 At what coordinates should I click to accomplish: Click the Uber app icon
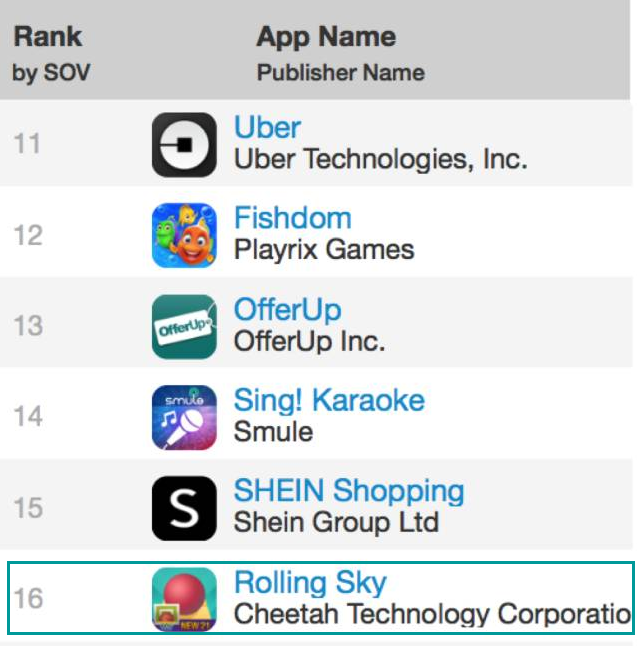184,145
